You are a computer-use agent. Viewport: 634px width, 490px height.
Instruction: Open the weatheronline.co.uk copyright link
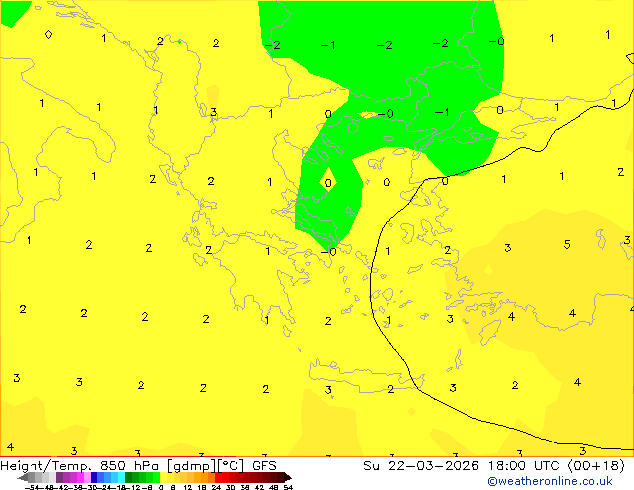click(x=550, y=481)
